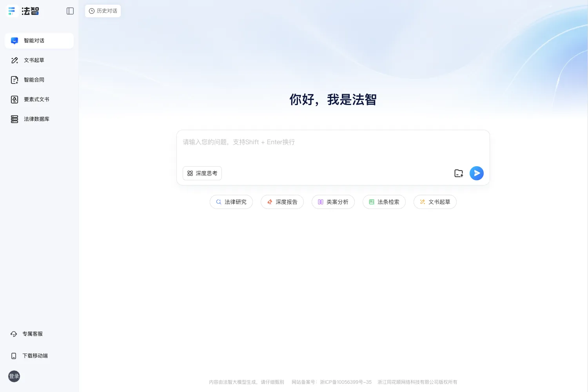Contact 专属客服 support in the sidebar
This screenshot has width=588, height=392.
click(x=27, y=334)
